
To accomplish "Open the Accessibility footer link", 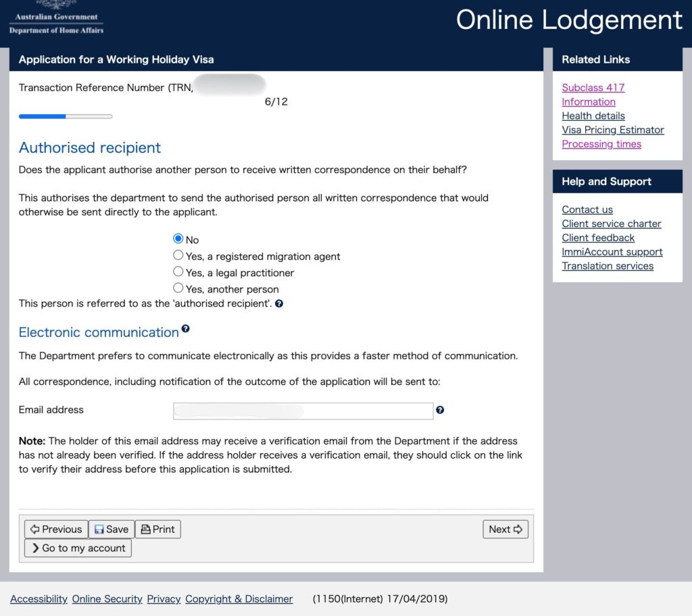I will click(39, 599).
